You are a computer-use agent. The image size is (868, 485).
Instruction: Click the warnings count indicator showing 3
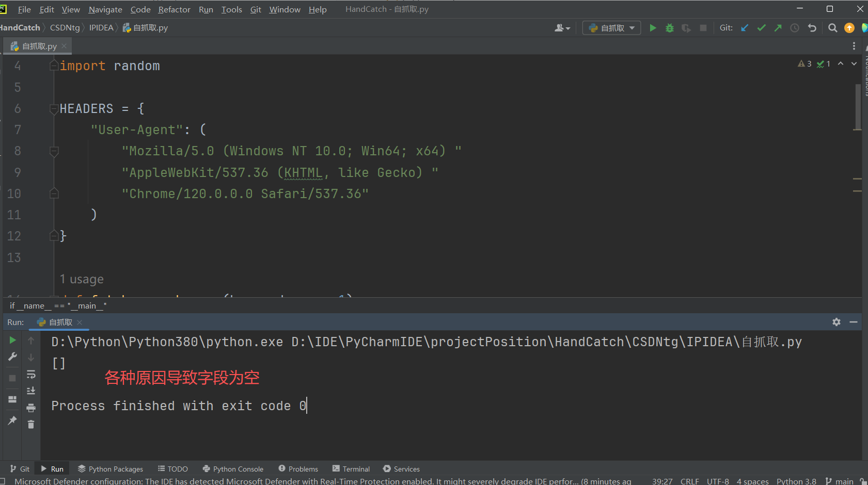(804, 63)
